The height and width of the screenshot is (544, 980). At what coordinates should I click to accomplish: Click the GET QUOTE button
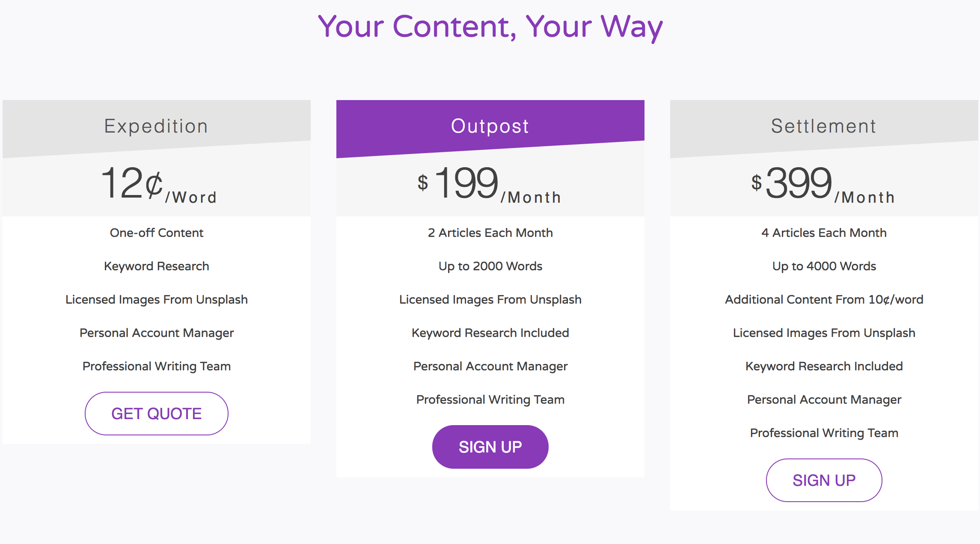click(157, 414)
